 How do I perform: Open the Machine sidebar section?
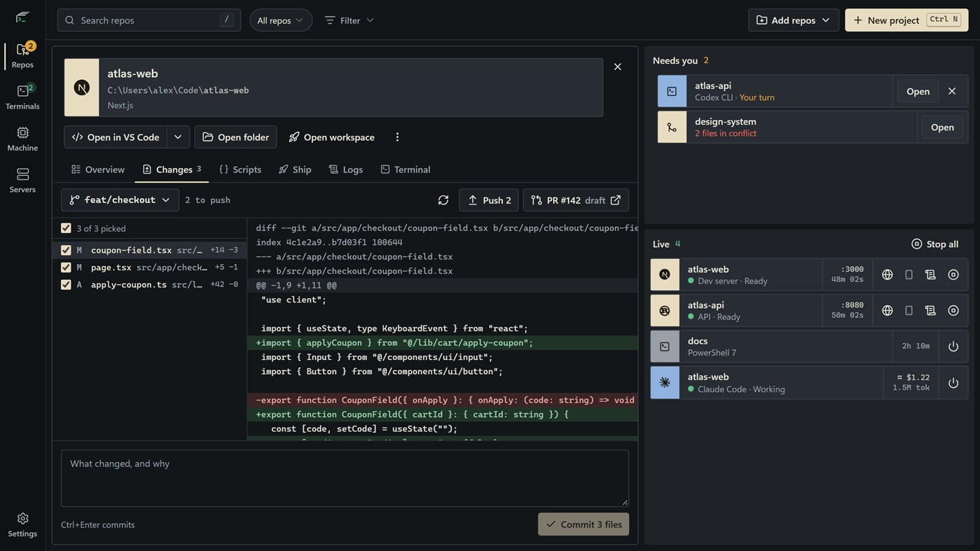point(22,139)
